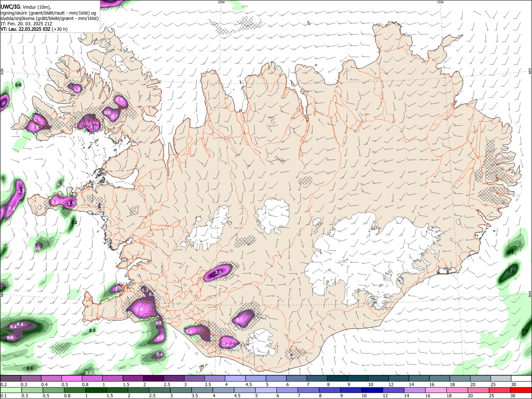Select the darkest purple upper swatch labeled 2

[x=153, y=379]
